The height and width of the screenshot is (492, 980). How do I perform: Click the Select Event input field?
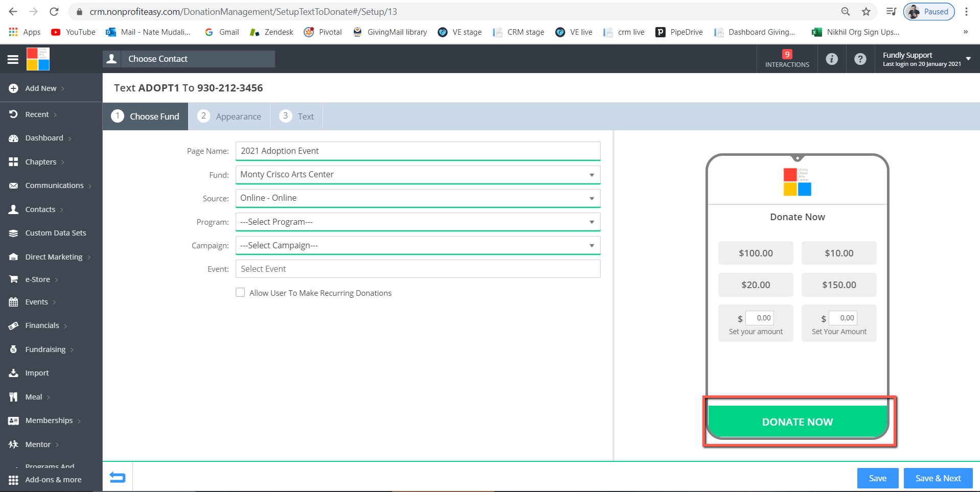418,269
